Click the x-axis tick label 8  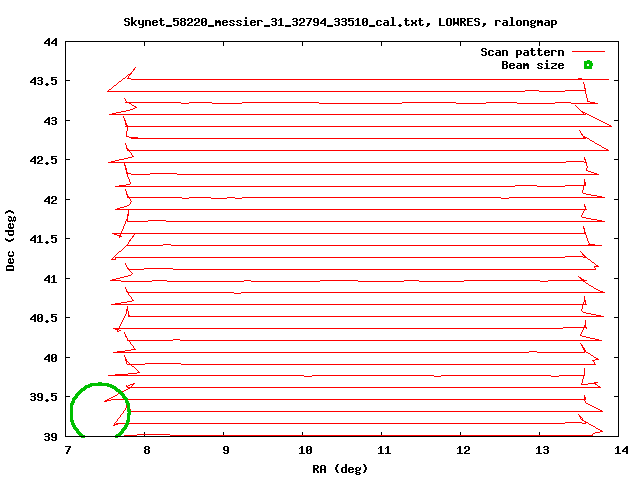click(147, 450)
